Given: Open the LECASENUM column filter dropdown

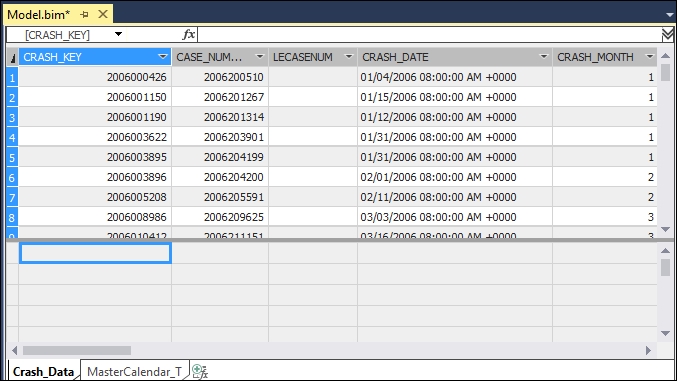Looking at the screenshot, I should click(348, 57).
